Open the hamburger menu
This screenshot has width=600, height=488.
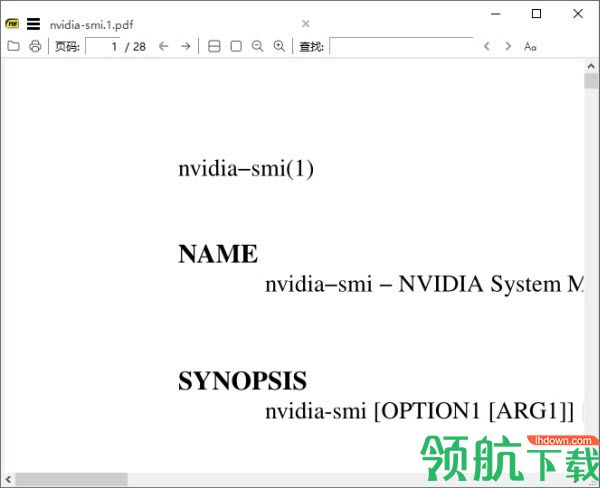pos(33,24)
